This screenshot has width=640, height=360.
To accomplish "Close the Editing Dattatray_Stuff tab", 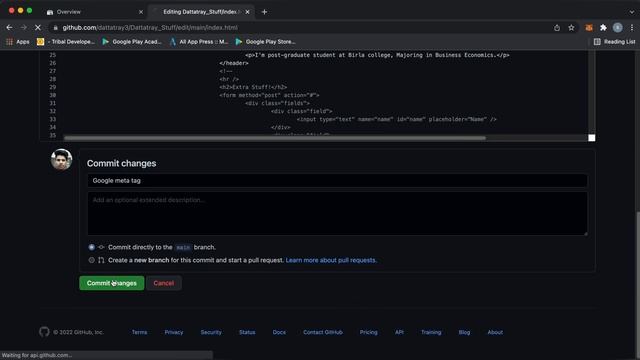I will (x=247, y=12).
